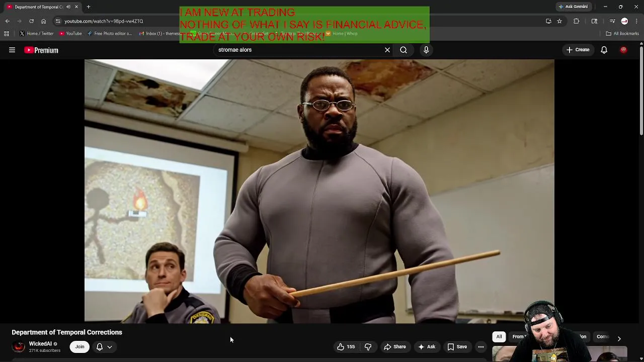
Task: Run the search with the magnifier button
Action: tap(404, 50)
